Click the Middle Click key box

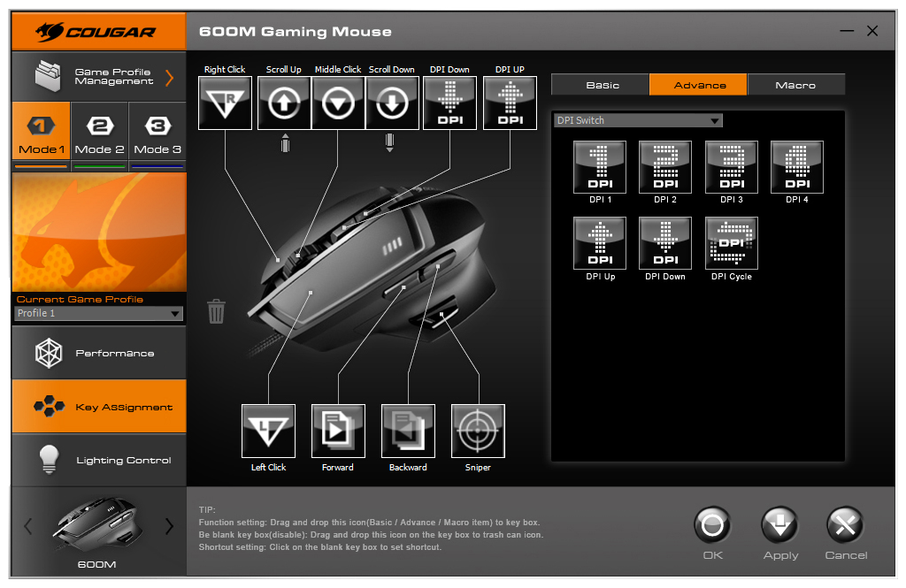click(x=338, y=103)
